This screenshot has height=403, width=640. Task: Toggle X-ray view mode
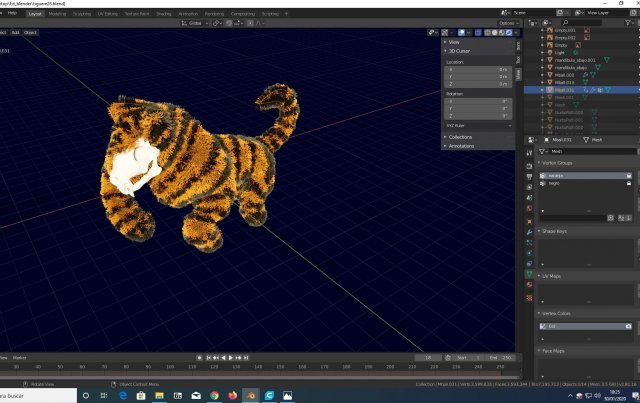[x=478, y=32]
